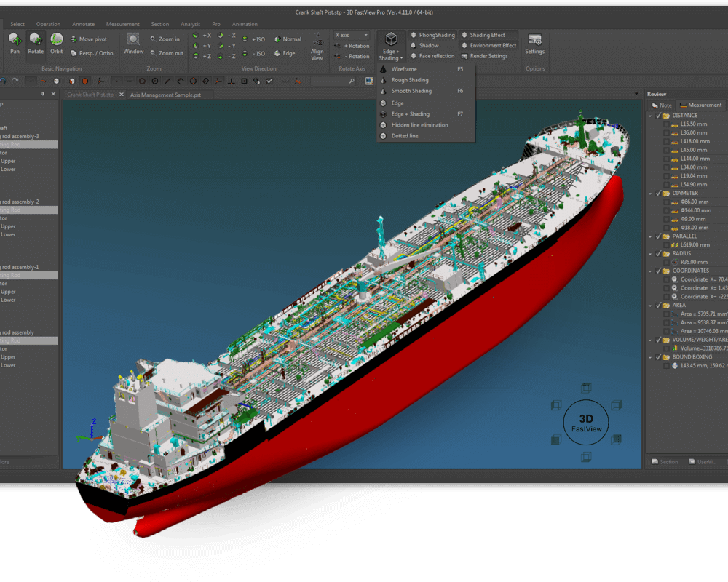Screen dimensions: 728x582
Task: Switch to -ISO view
Action: tap(253, 53)
